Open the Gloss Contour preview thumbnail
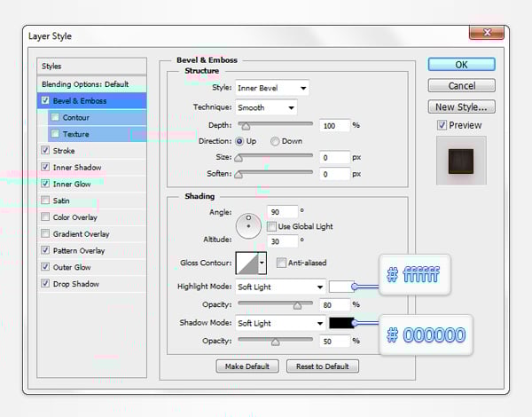The width and height of the screenshot is (532, 417). 246,263
